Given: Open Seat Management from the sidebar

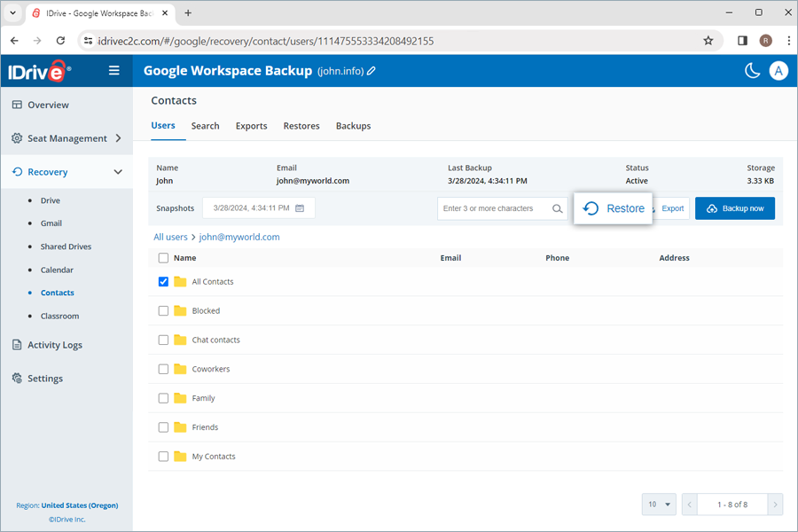Looking at the screenshot, I should coord(65,138).
